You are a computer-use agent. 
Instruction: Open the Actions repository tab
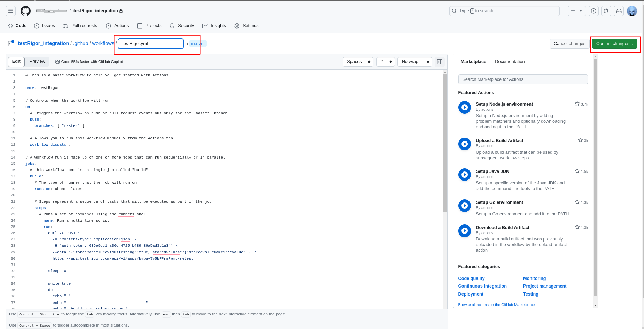[117, 26]
